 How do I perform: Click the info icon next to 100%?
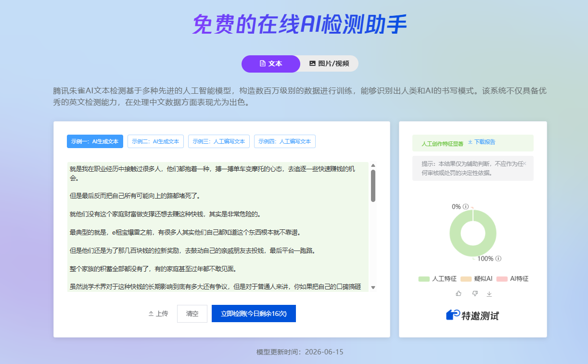499,259
